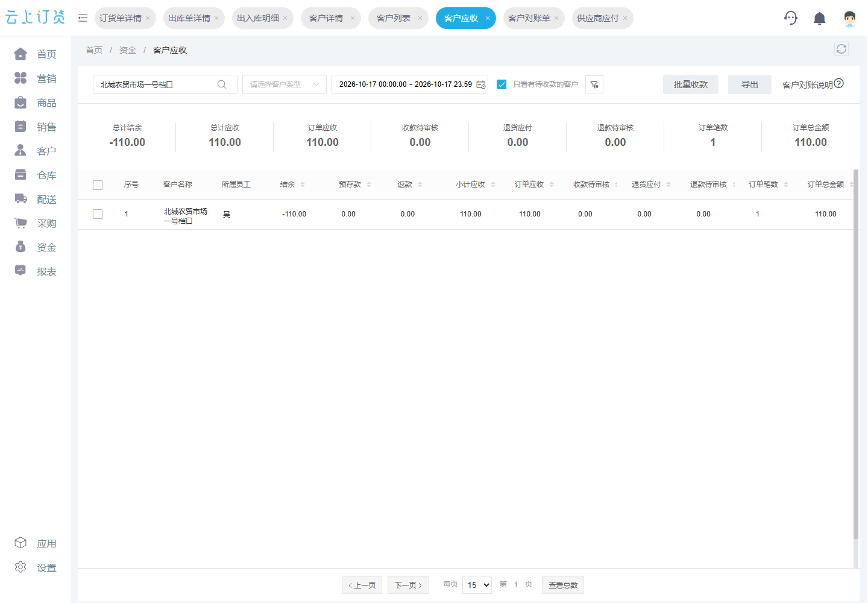Click the search magnifier in customer field

click(x=222, y=84)
